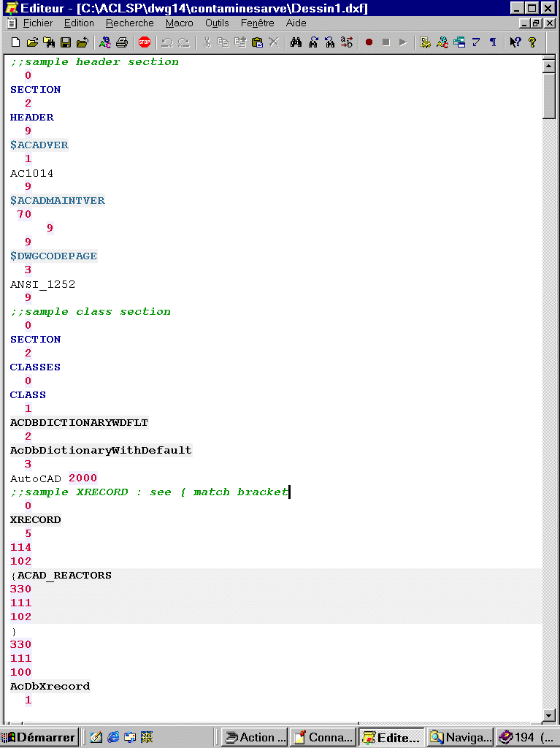
Task: Open Replace with the a-to-b icon
Action: 347,42
